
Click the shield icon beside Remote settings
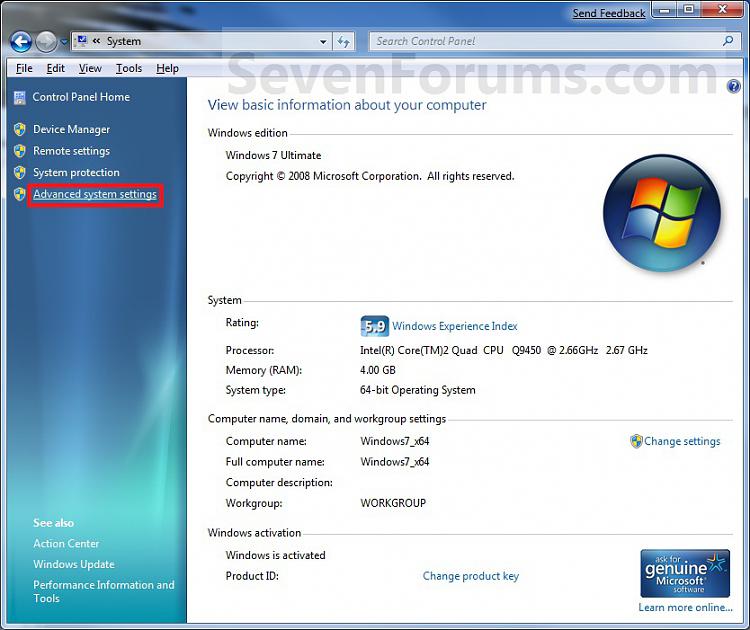click(x=20, y=151)
